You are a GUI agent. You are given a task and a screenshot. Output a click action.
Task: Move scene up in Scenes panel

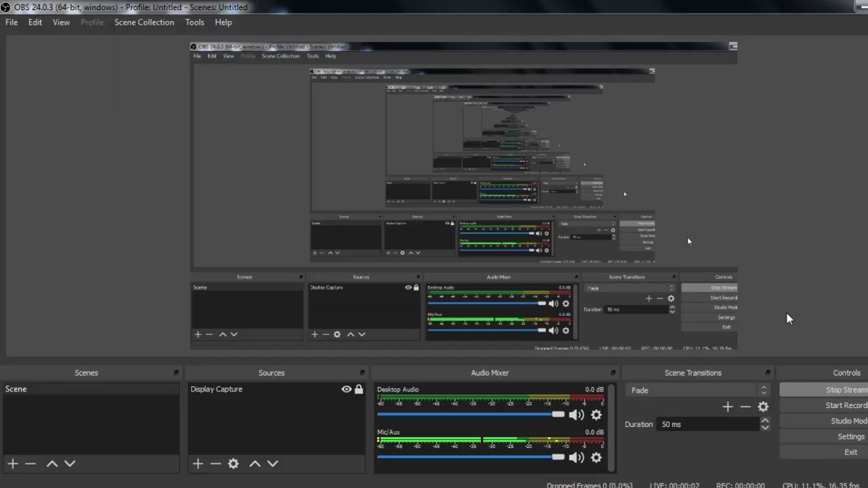pos(52,464)
